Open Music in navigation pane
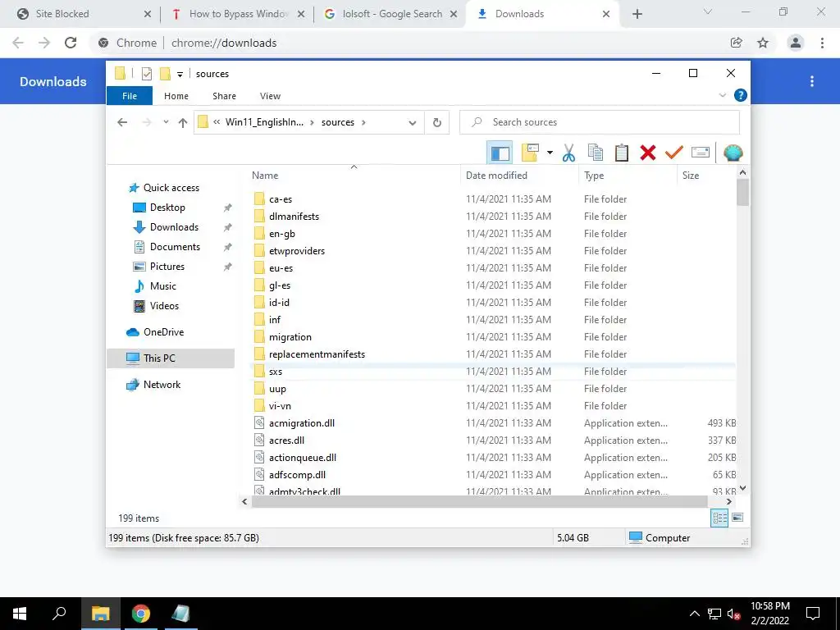Screen dimensions: 840x630 (x=163, y=286)
